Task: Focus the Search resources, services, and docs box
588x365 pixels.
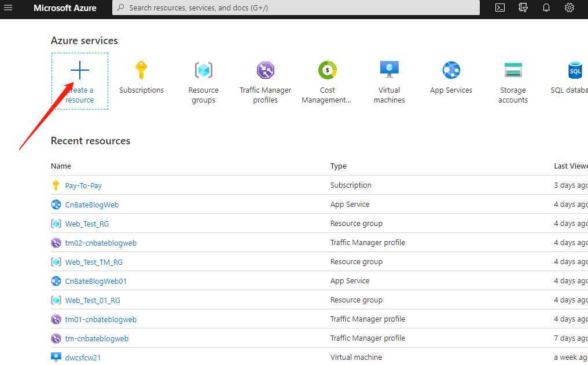Action: tap(296, 8)
